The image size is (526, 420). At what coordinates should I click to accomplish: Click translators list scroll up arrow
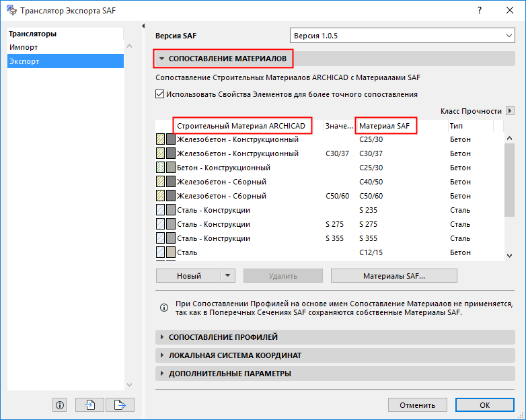pos(130,46)
